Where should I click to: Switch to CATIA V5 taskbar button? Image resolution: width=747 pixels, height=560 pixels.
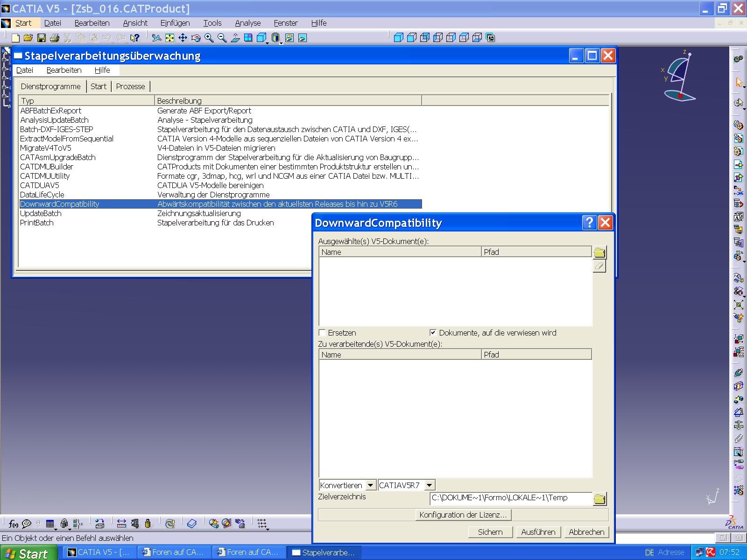point(99,553)
